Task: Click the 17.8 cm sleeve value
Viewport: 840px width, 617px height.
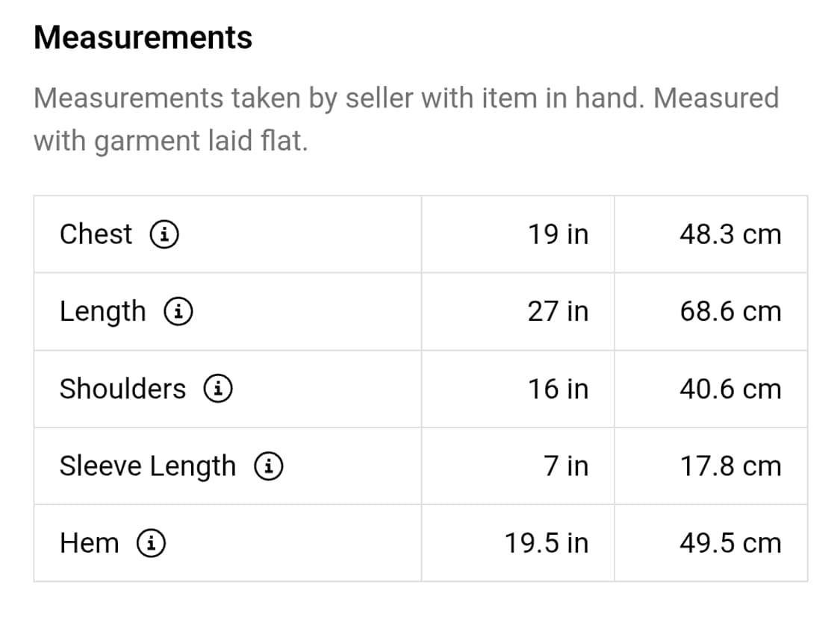Action: point(731,466)
